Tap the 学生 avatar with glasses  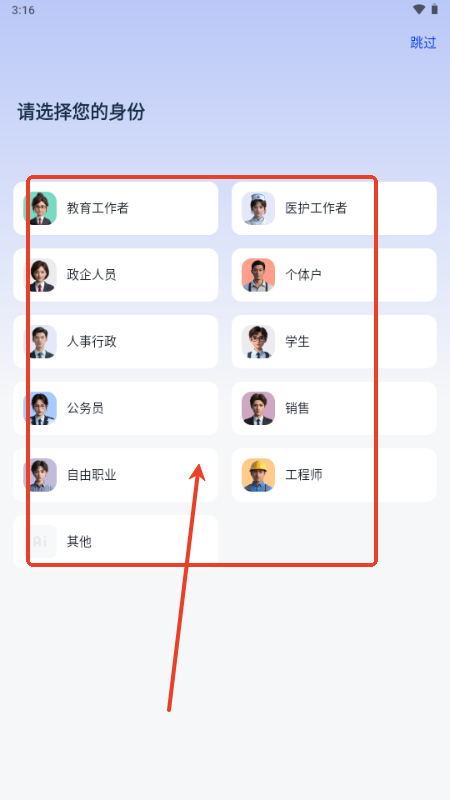tap(258, 342)
